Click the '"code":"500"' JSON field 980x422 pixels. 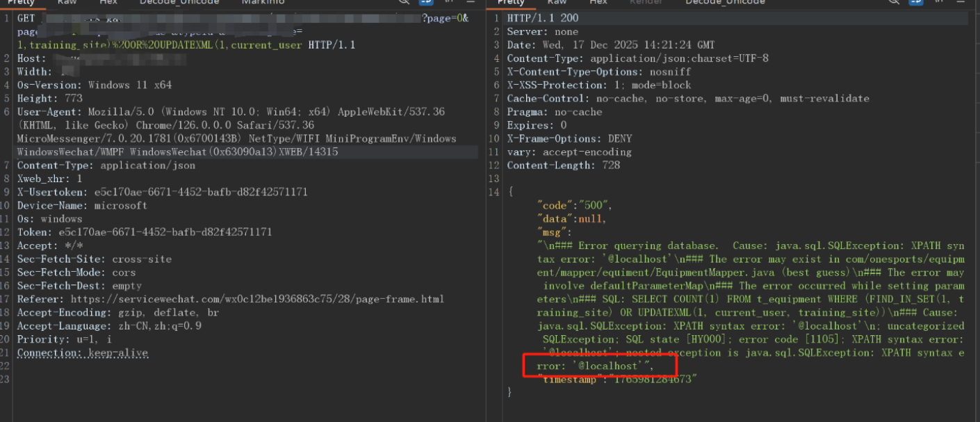click(x=574, y=205)
